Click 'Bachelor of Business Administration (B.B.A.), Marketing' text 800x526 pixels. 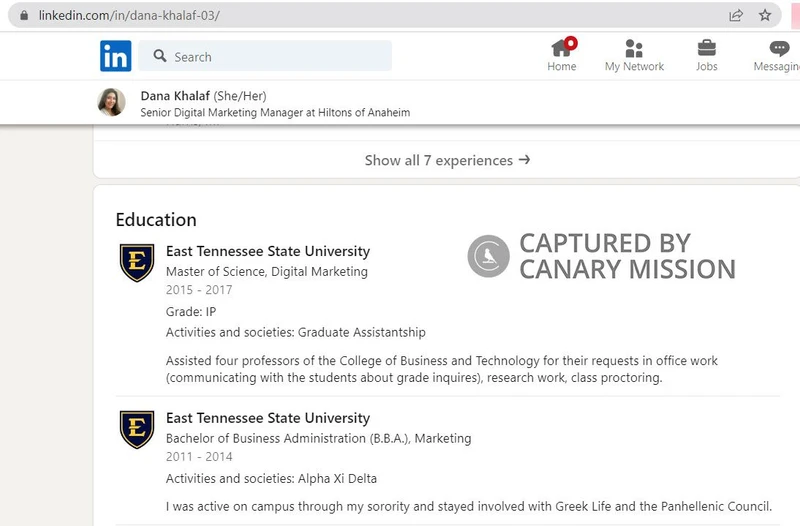[318, 438]
